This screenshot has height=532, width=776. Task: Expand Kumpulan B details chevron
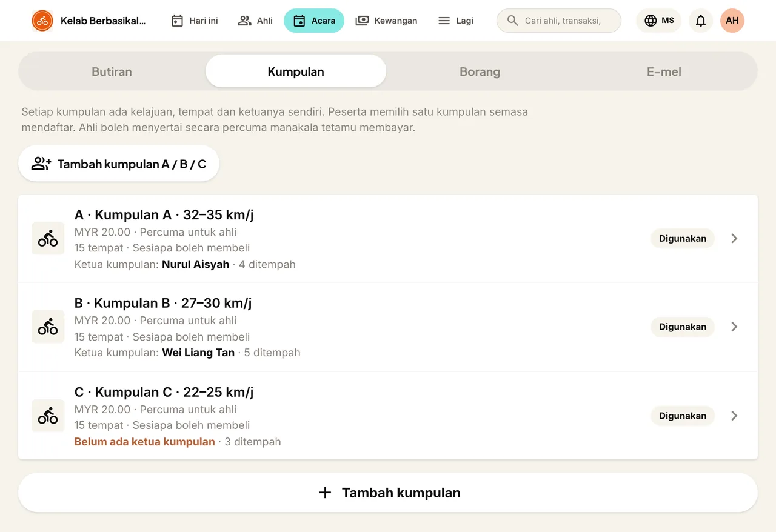pyautogui.click(x=734, y=327)
